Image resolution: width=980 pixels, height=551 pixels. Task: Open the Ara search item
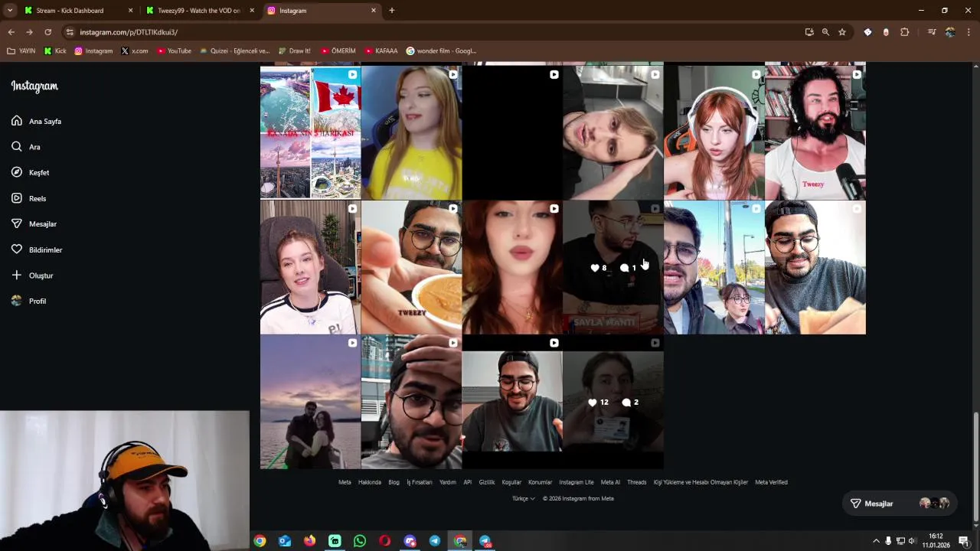tap(26, 147)
